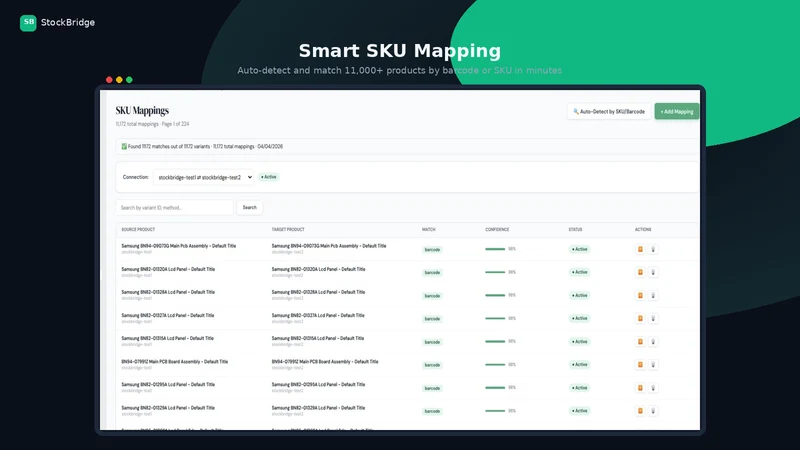The width and height of the screenshot is (800, 450).
Task: Delete the BN82-01295A Lcd Panel mapping
Action: 653,388
